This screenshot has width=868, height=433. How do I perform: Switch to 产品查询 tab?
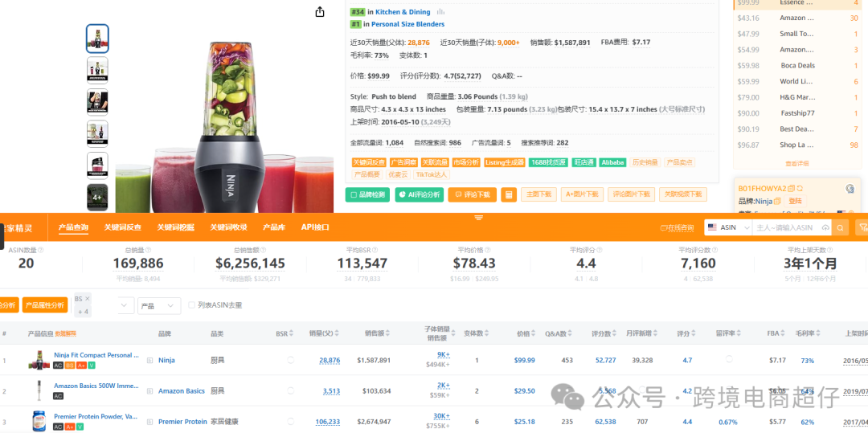point(73,227)
